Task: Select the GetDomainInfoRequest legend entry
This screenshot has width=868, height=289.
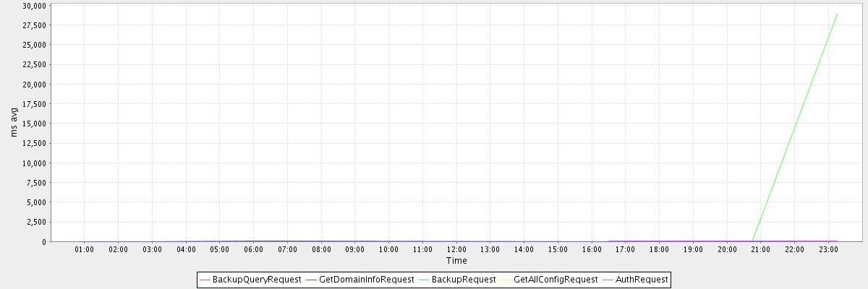Action: click(x=366, y=279)
